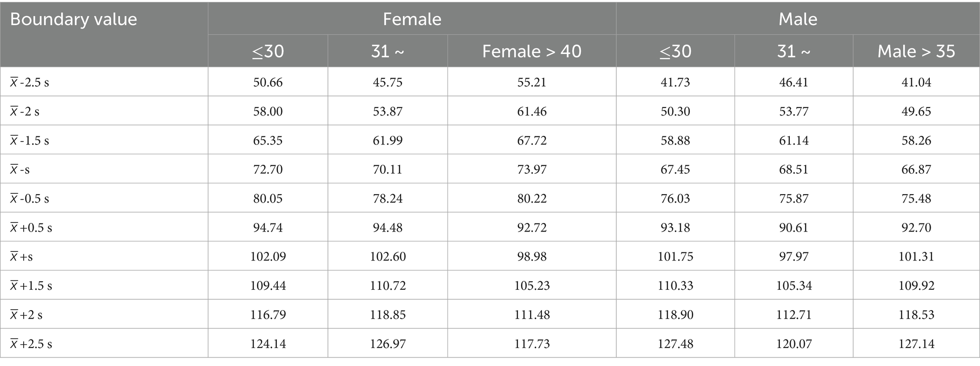Click the Male > 35 column header
This screenshot has width=980, height=366.
tap(916, 51)
